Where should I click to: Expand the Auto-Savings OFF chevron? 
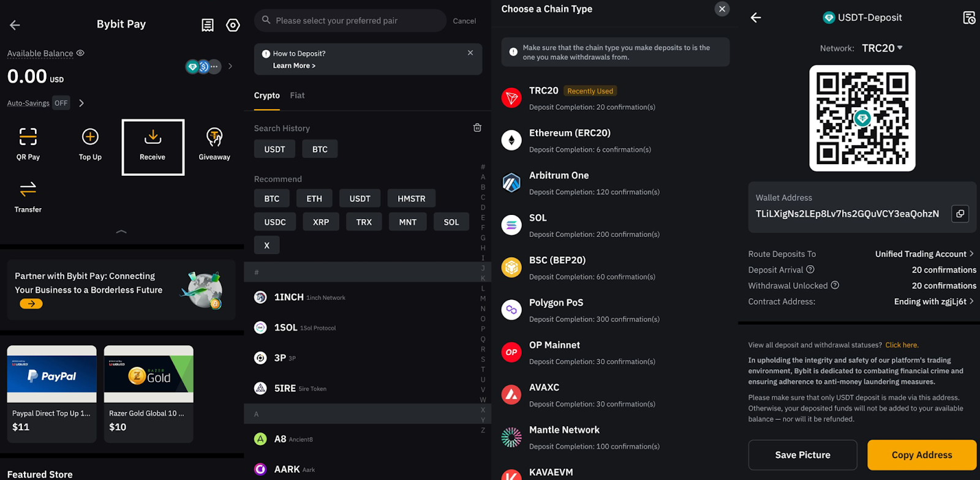81,103
